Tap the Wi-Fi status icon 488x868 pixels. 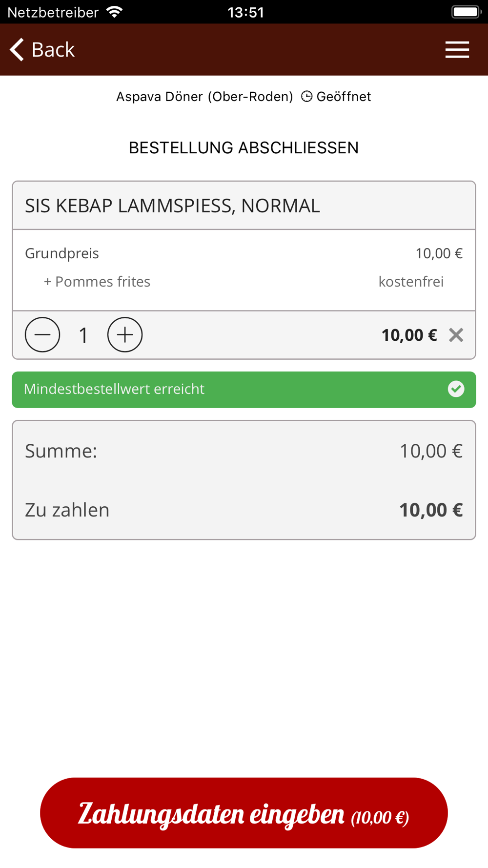(x=115, y=12)
